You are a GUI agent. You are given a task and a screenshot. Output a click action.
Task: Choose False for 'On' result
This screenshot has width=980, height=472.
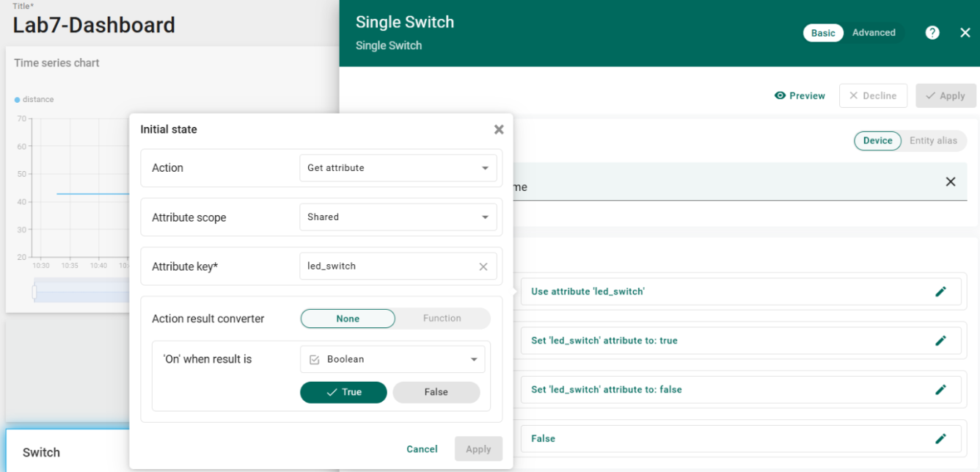point(436,392)
